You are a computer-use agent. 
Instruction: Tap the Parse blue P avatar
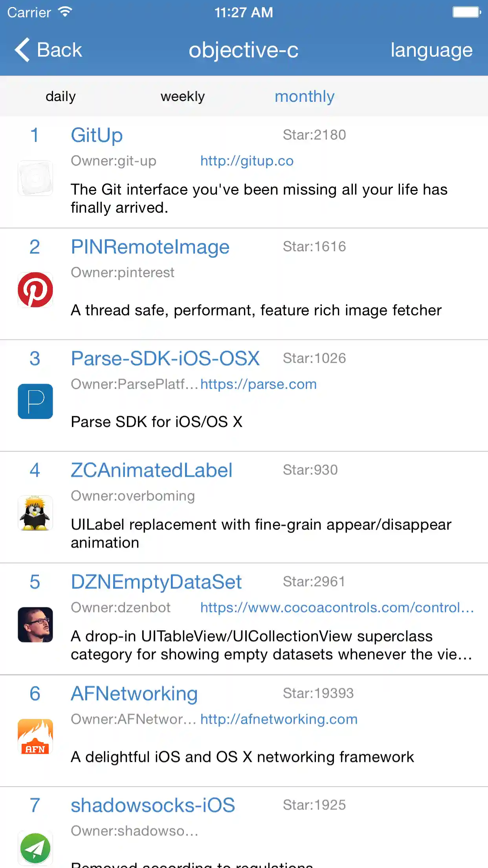coord(35,401)
